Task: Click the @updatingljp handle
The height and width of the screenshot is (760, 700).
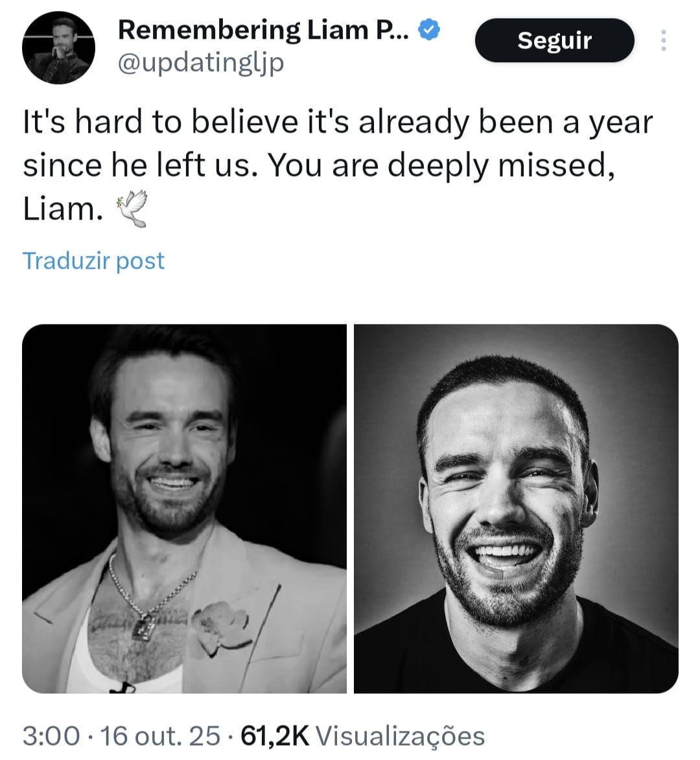Action: pyautogui.click(x=201, y=63)
